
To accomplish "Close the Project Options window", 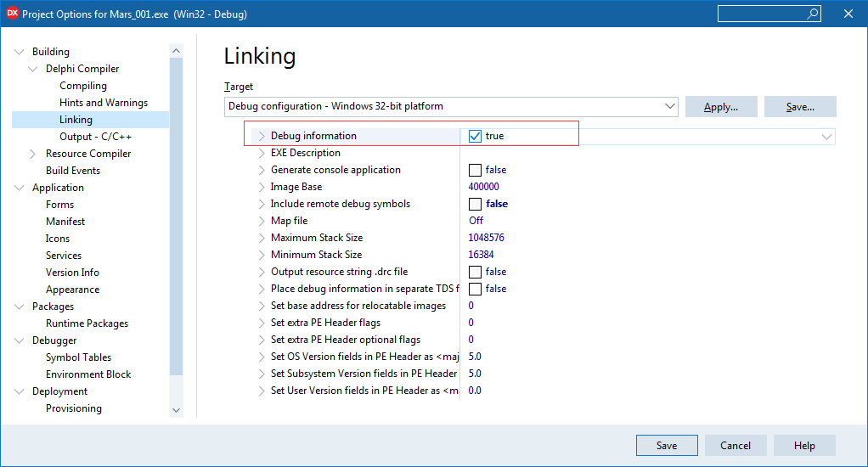I will [848, 14].
